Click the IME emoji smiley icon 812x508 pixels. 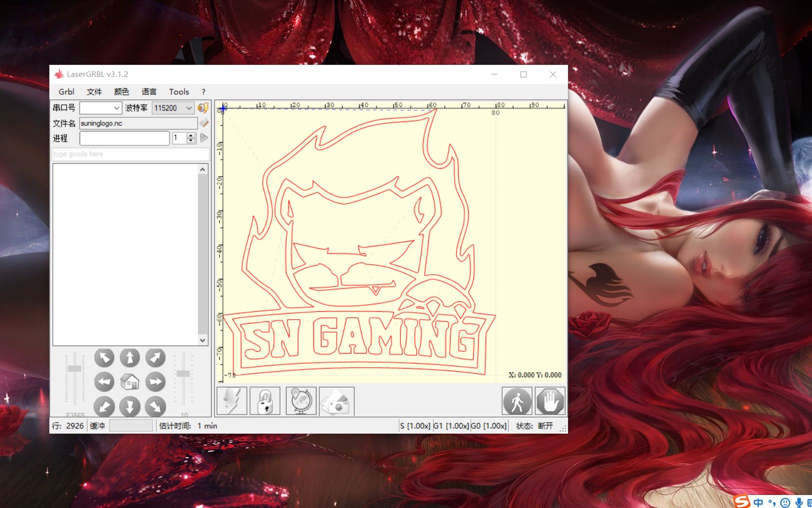786,503
